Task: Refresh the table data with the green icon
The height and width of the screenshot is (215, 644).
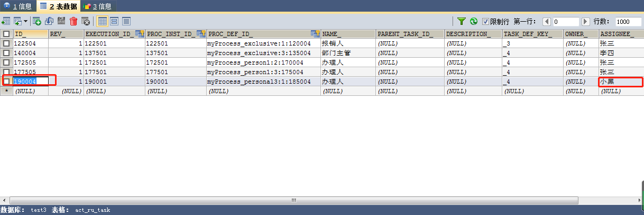Action: point(474,21)
